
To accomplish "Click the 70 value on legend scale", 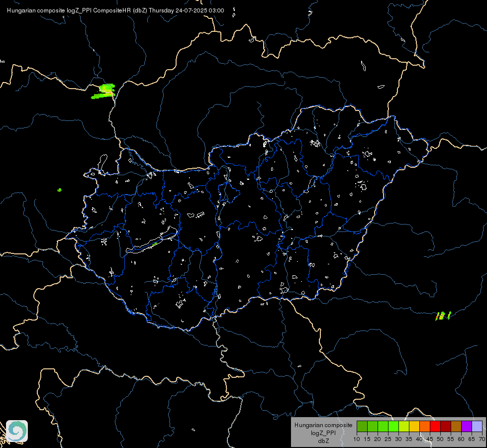I will coord(483,439).
